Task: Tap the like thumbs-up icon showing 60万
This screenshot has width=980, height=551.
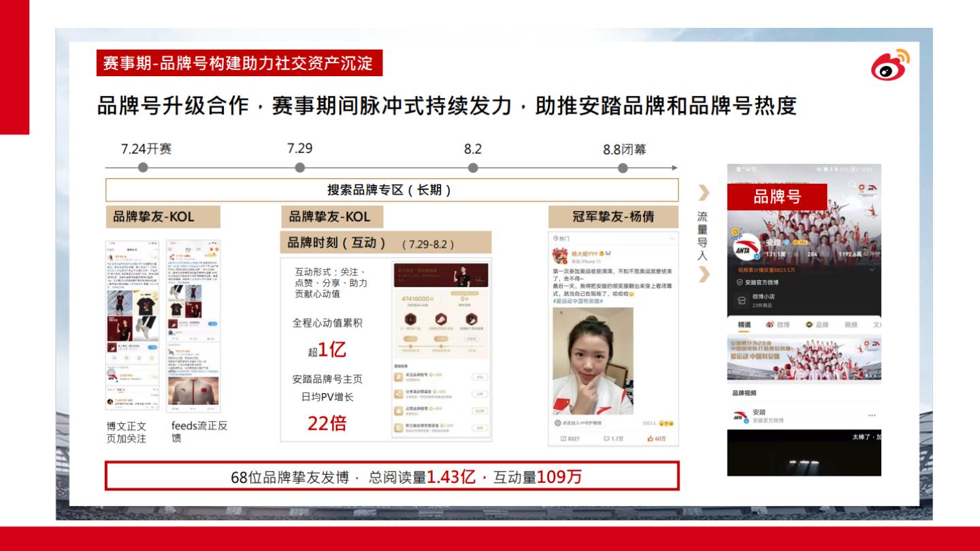Action: (x=651, y=439)
